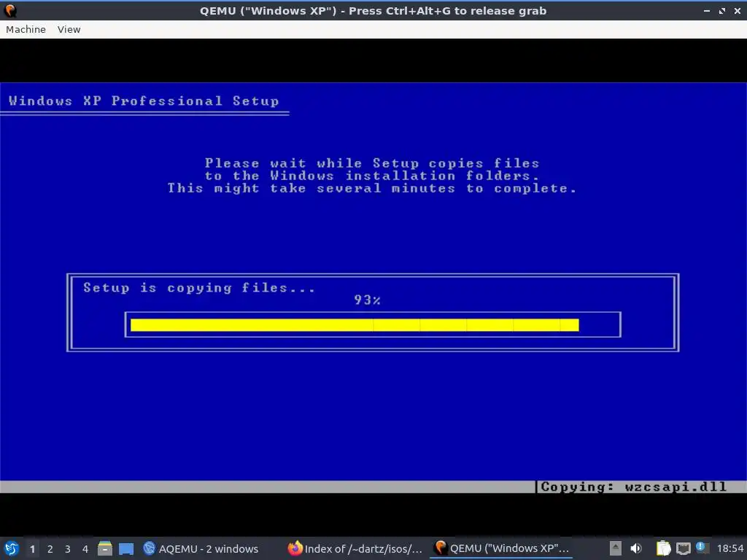
Task: Open the file manager icon in the taskbar
Action: [105, 548]
